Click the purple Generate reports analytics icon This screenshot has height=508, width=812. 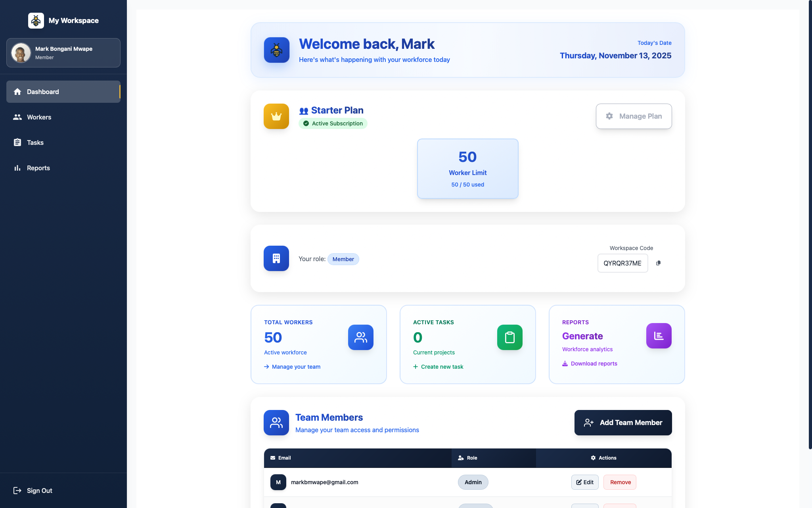coord(659,335)
